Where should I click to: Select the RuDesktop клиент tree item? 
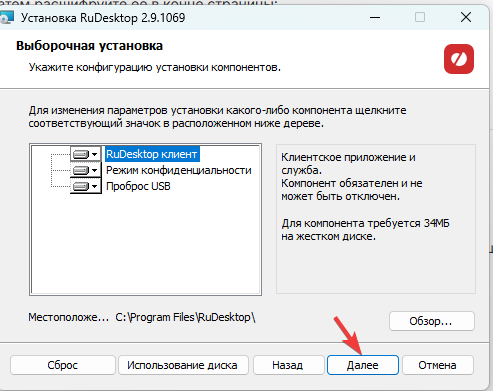pos(152,154)
